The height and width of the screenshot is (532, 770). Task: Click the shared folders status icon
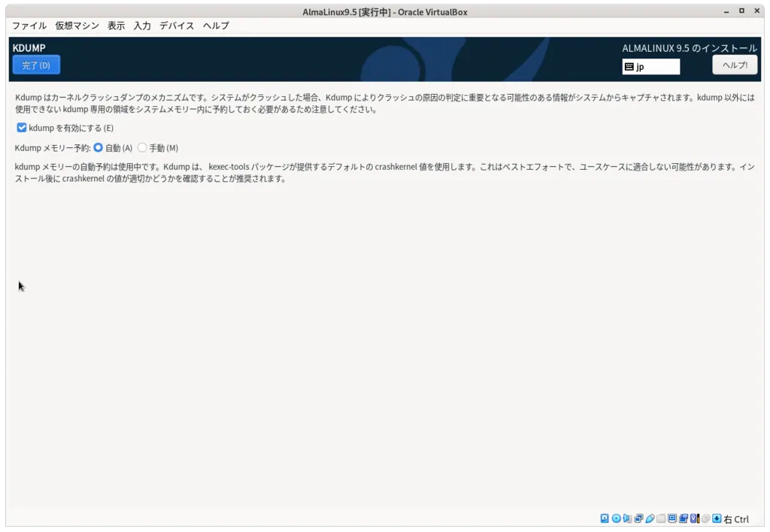pyautogui.click(x=662, y=518)
